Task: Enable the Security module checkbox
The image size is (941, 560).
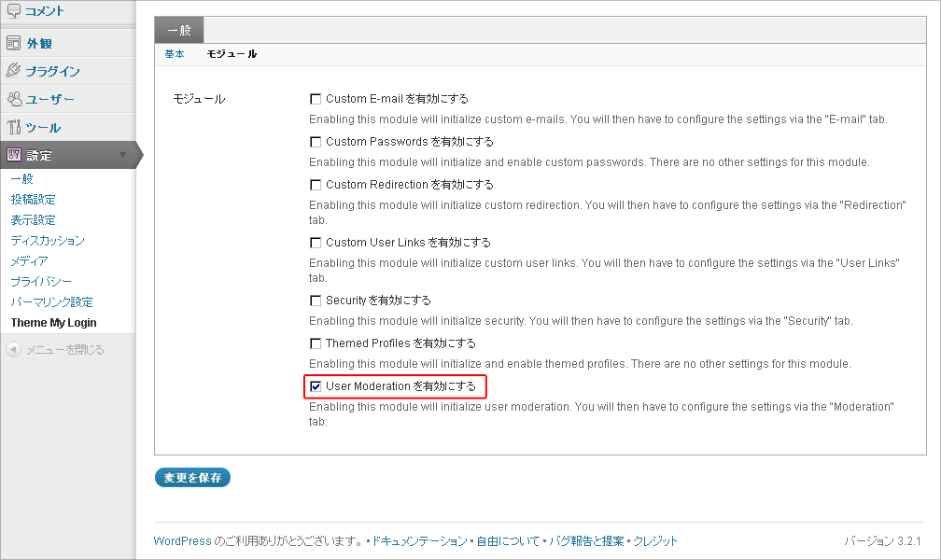Action: pos(316,301)
